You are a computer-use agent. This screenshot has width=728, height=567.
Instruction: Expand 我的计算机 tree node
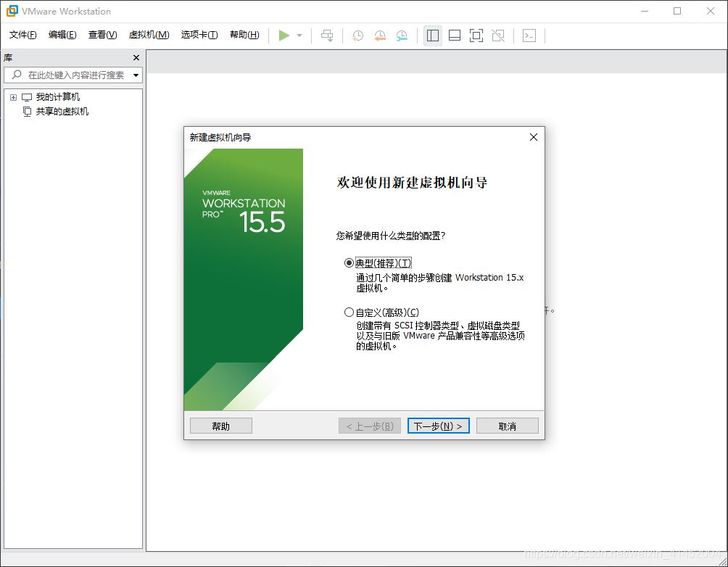(x=12, y=96)
